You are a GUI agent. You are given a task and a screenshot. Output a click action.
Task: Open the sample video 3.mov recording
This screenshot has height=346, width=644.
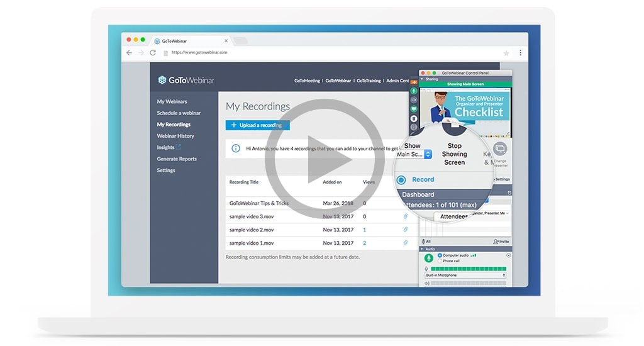click(252, 216)
